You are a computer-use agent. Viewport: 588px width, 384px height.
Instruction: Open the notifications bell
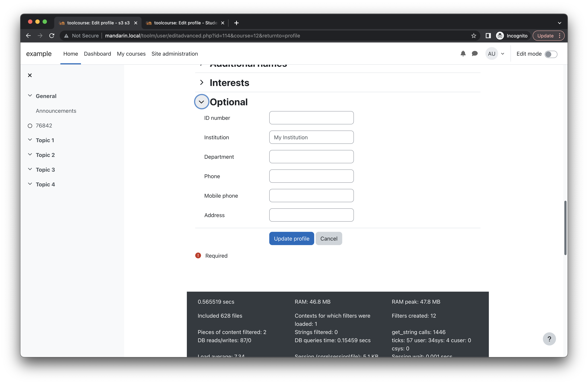tap(463, 54)
